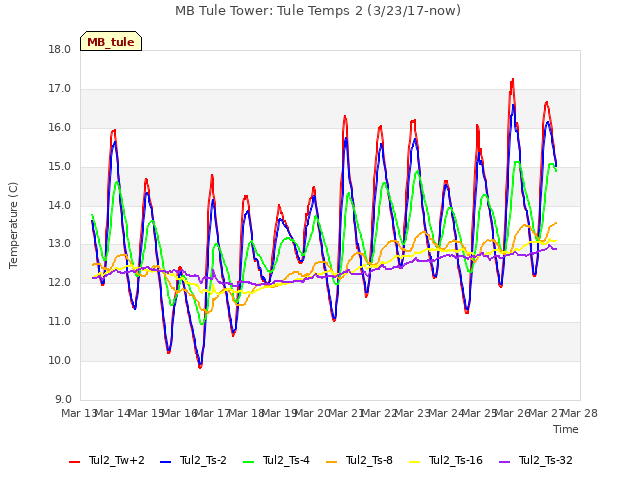
Task: Click the yellow Tul2_Ts-16 legend swatch
Action: [414, 462]
